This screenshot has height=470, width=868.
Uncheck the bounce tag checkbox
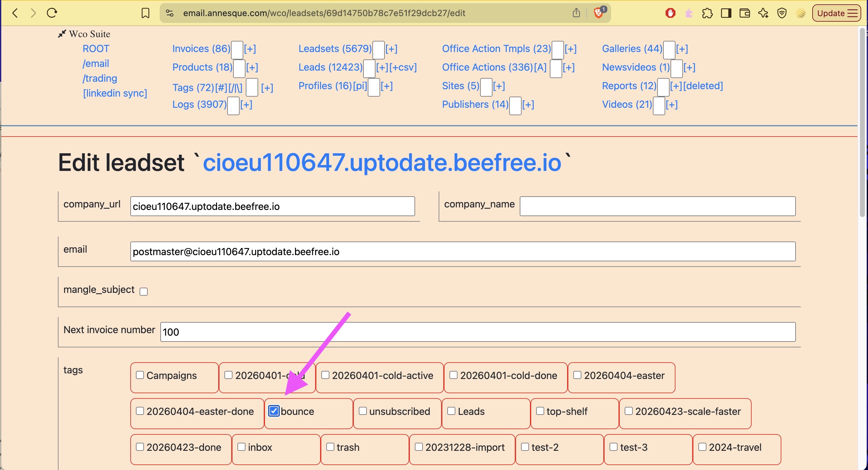pos(274,411)
